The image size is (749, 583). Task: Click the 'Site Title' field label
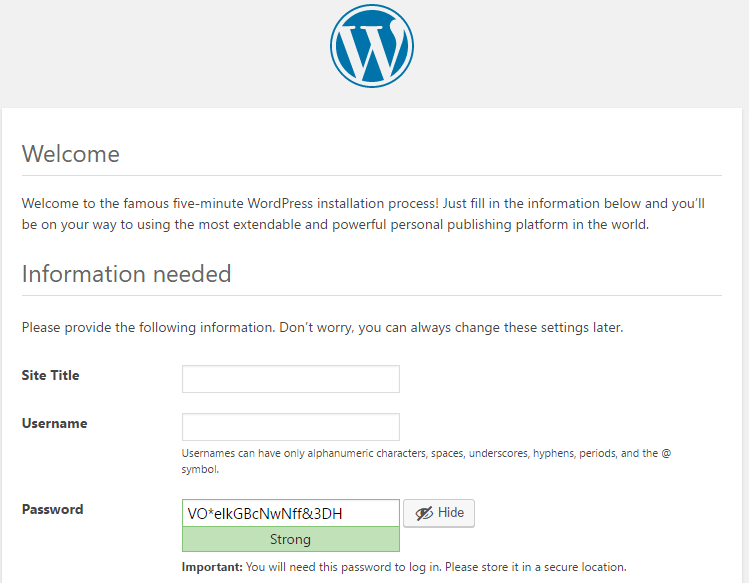(50, 376)
